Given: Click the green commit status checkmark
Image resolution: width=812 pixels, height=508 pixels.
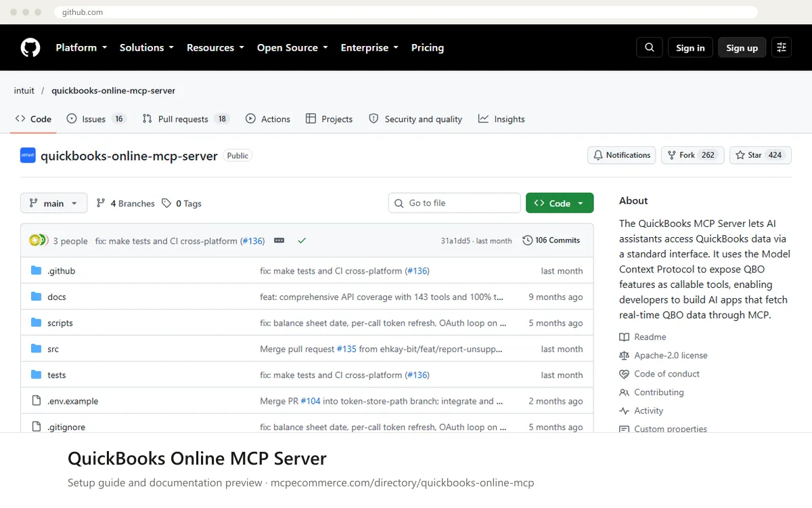Looking at the screenshot, I should point(302,240).
